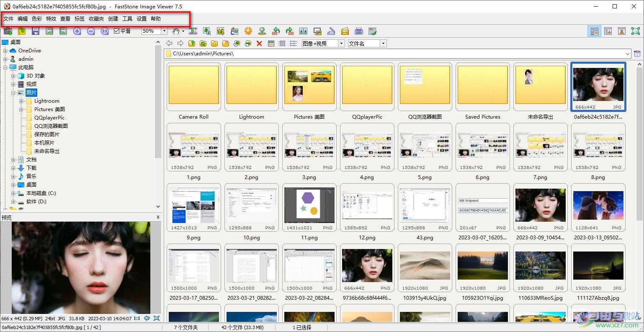Select the 11.png thumbnail with shapes
This screenshot has width=644, height=332.
coord(309,207)
